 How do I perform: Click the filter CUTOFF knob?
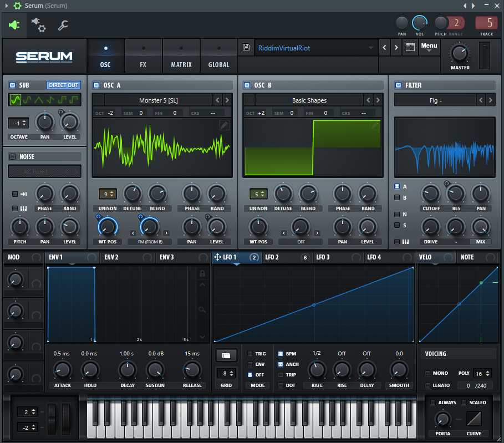pyautogui.click(x=431, y=194)
